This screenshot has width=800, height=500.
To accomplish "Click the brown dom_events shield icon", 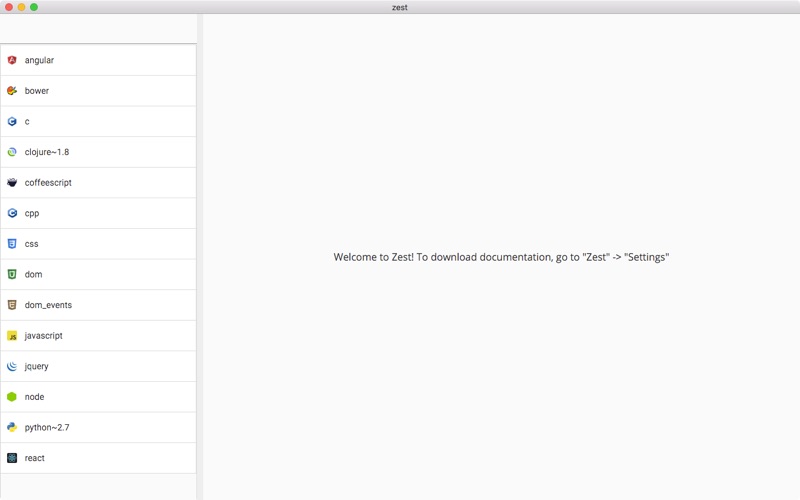I will [x=12, y=305].
